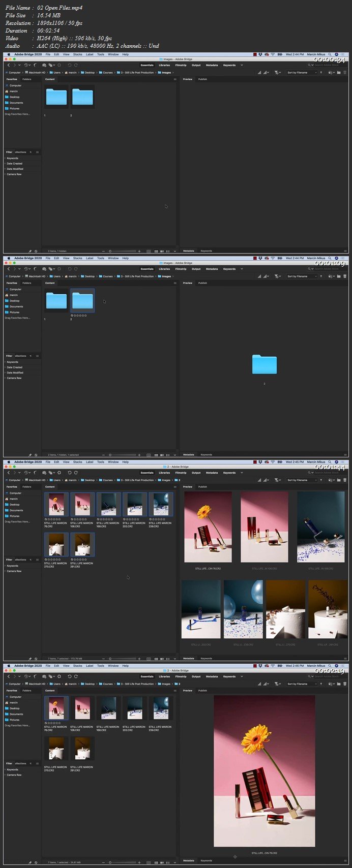The height and width of the screenshot is (868, 352).
Task: Rotate 90° clockwise in the 00:02:19 frame
Action: pos(76,676)
